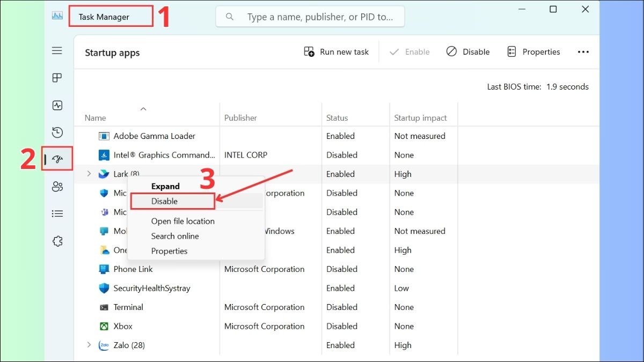Open the Details page list icon
The height and width of the screenshot is (362, 644).
point(57,213)
